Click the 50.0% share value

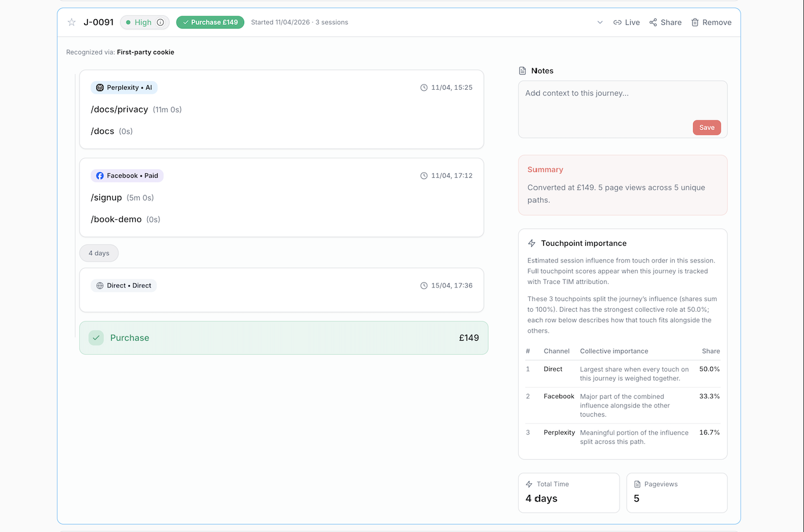click(710, 369)
